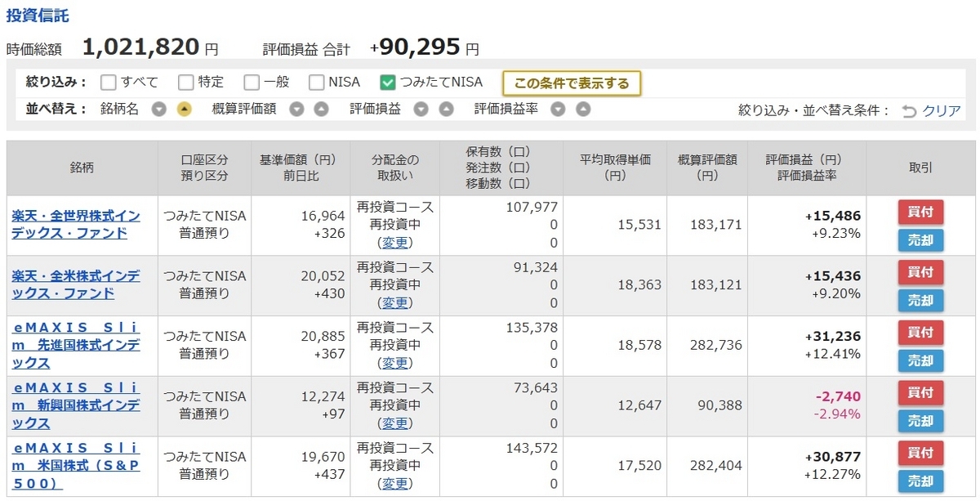
Task: Check the 一般 filter checkbox
Action: pos(251,82)
